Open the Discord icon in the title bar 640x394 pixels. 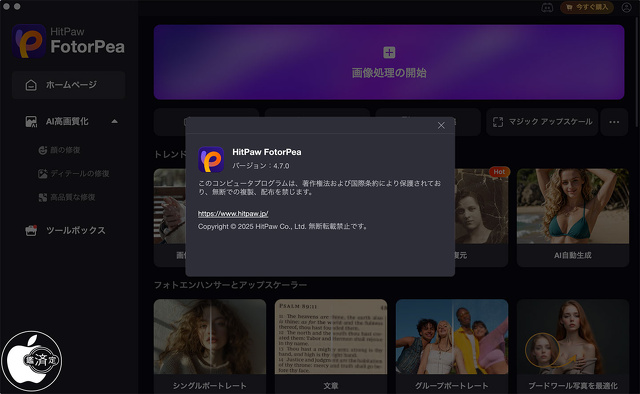pos(547,7)
